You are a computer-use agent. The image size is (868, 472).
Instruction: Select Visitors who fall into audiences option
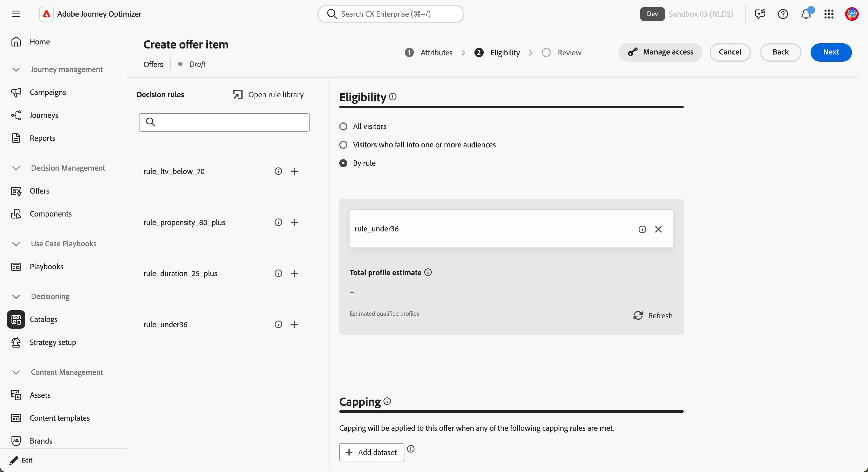point(343,145)
